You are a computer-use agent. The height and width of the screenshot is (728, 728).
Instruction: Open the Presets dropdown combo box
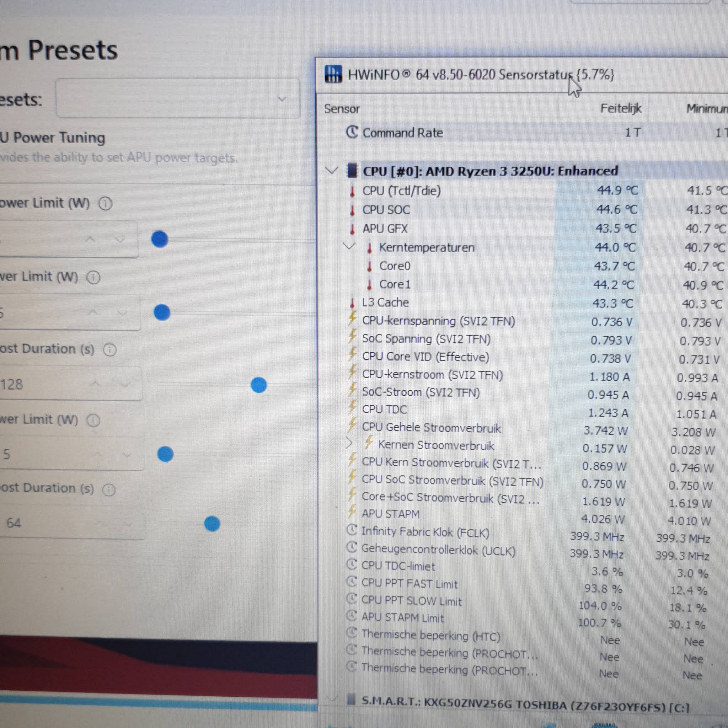178,99
